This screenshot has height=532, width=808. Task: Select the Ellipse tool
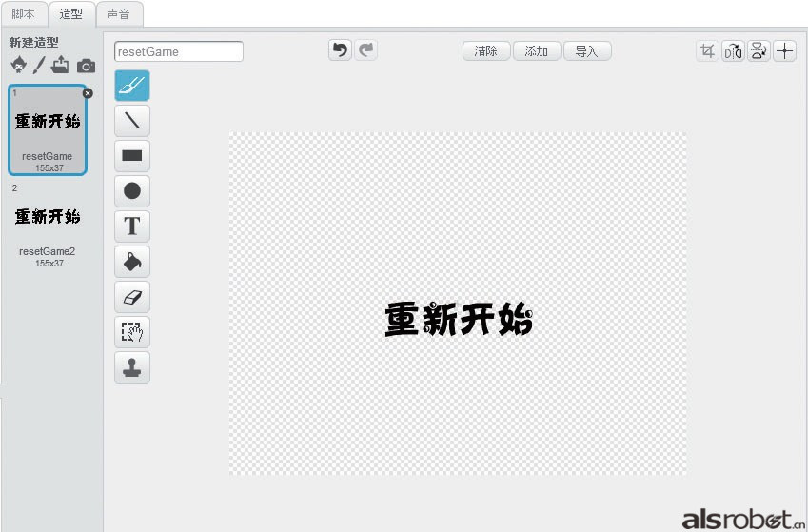coord(132,191)
